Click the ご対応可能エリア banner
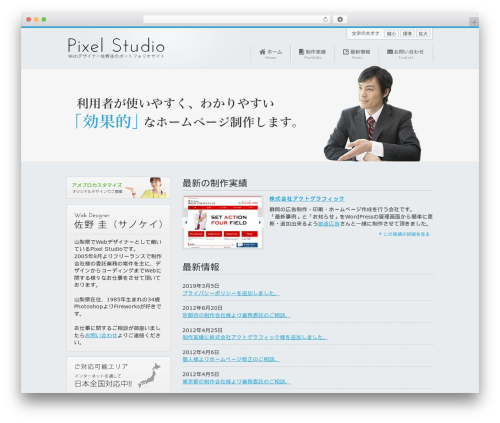The width and height of the screenshot is (500, 423). 118,375
